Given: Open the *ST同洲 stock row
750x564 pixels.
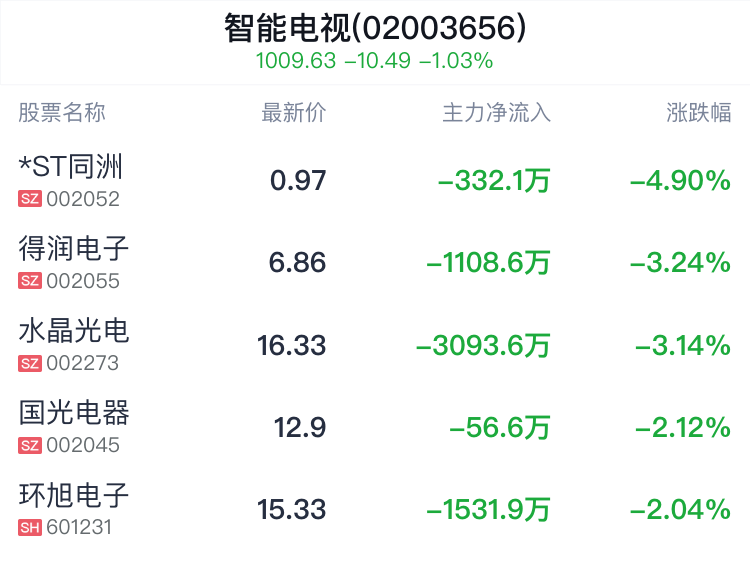Looking at the screenshot, I should tap(375, 180).
